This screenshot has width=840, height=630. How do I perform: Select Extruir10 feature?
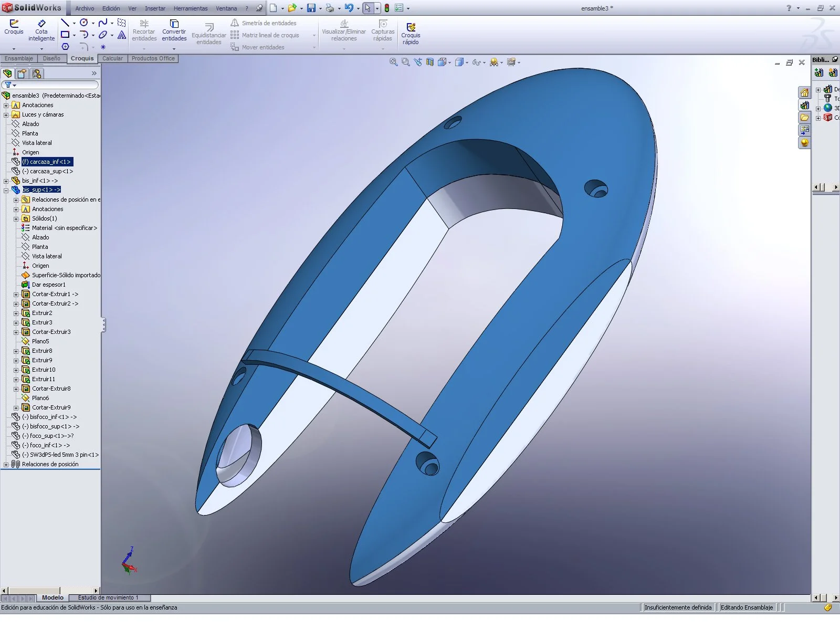pyautogui.click(x=44, y=370)
